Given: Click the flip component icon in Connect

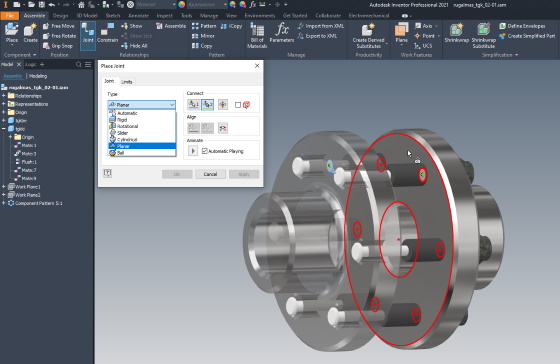Looking at the screenshot, I should [223, 105].
